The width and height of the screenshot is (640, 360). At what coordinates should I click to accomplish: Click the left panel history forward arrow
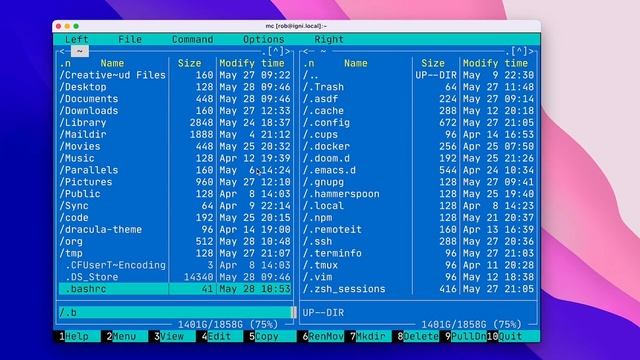tap(287, 51)
